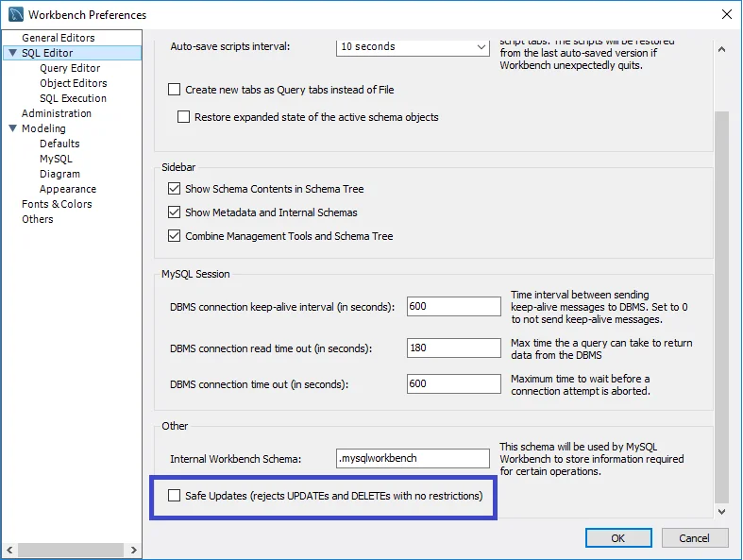Toggle Create new tabs as Query tabs
The width and height of the screenshot is (743, 560).
click(174, 90)
